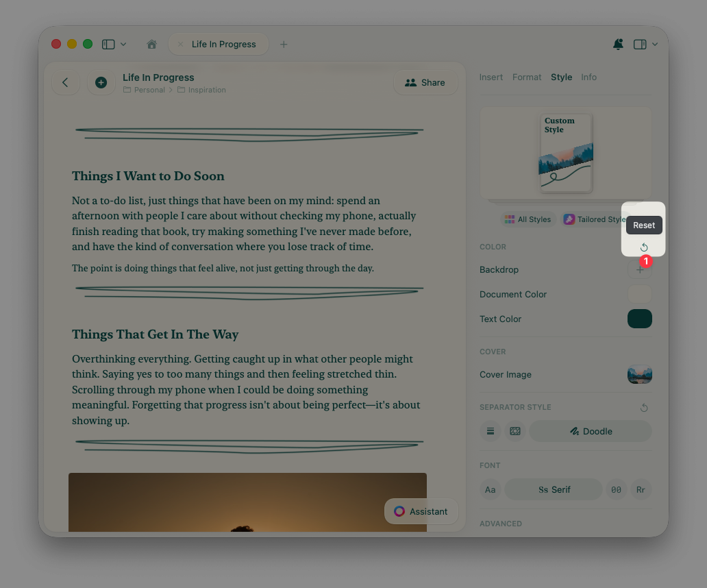Select the 00 mono font option

pyautogui.click(x=616, y=490)
